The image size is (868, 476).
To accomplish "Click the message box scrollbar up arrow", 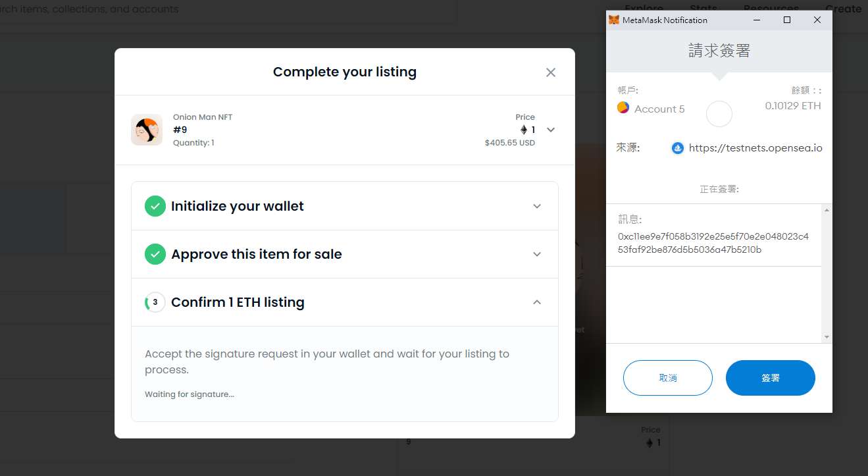I will pyautogui.click(x=827, y=209).
